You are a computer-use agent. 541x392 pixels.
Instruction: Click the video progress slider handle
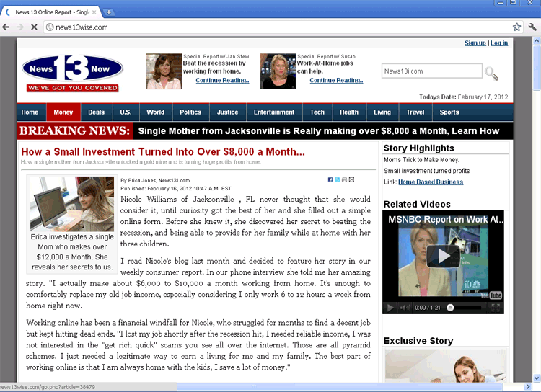click(x=450, y=307)
